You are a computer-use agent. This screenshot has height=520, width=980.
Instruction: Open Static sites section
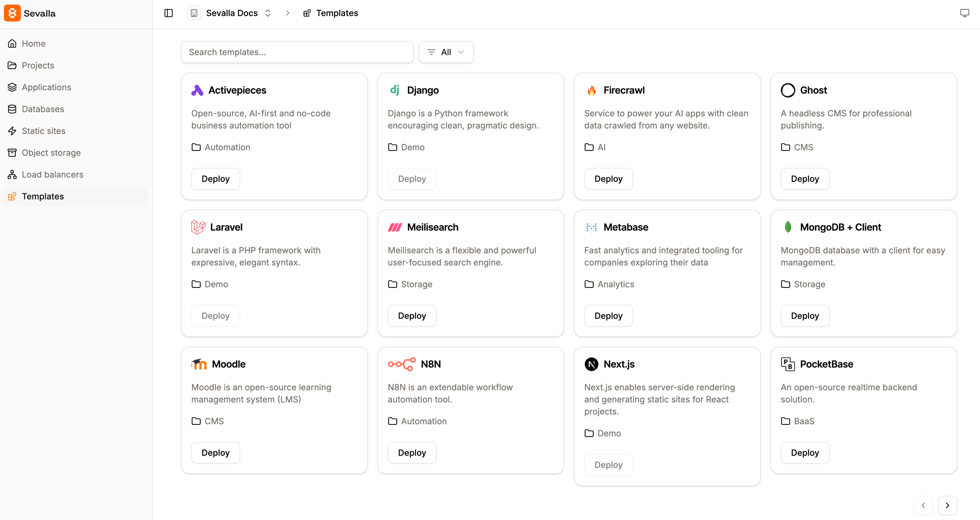75,131
